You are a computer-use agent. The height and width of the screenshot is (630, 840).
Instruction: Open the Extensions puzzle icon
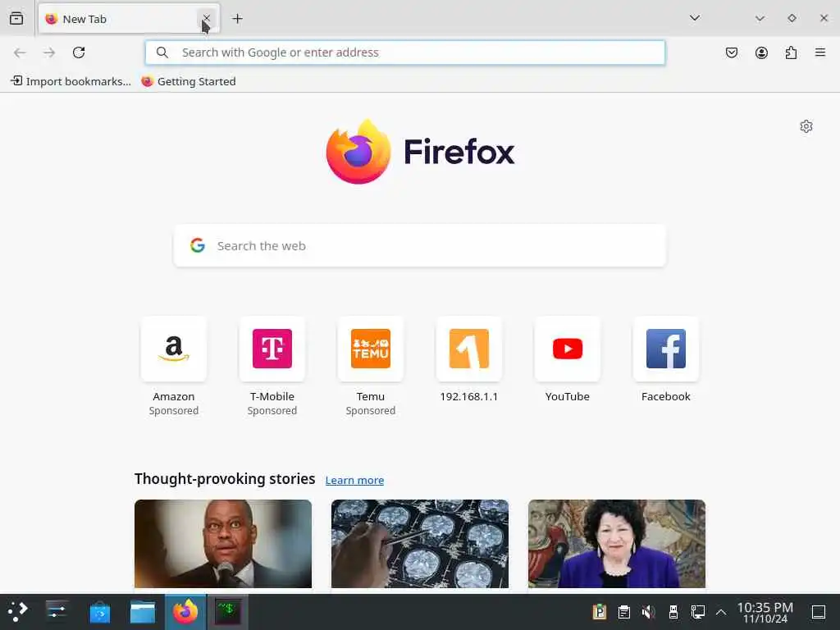pyautogui.click(x=791, y=52)
